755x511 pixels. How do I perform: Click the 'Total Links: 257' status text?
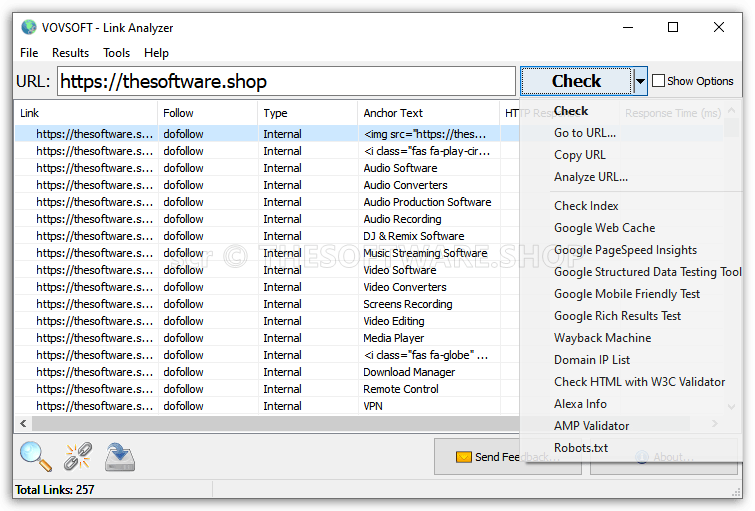[55, 490]
